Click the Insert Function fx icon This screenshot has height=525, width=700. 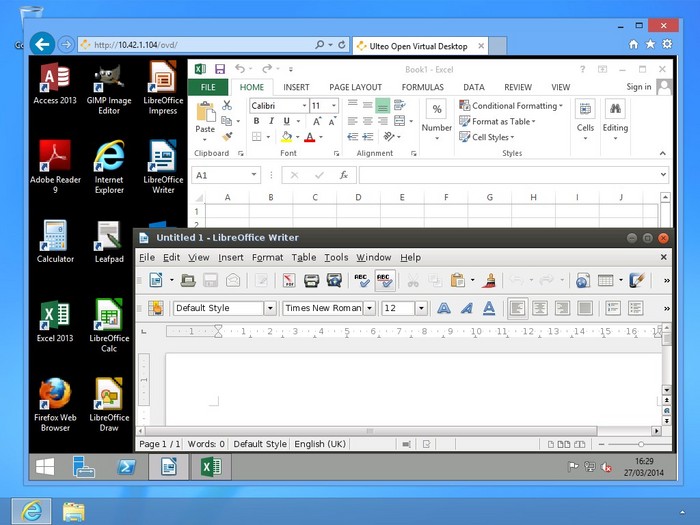tap(343, 175)
